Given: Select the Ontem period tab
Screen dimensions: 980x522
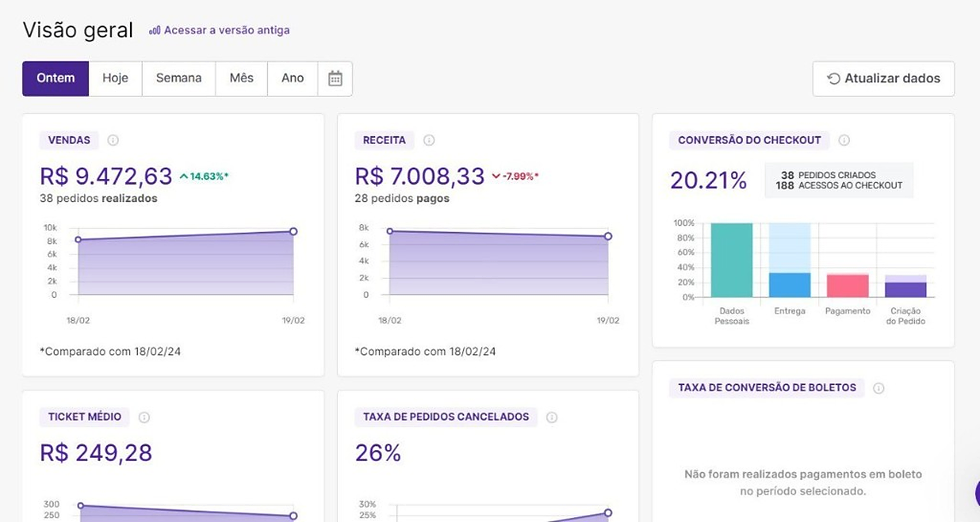Looking at the screenshot, I should (x=56, y=79).
